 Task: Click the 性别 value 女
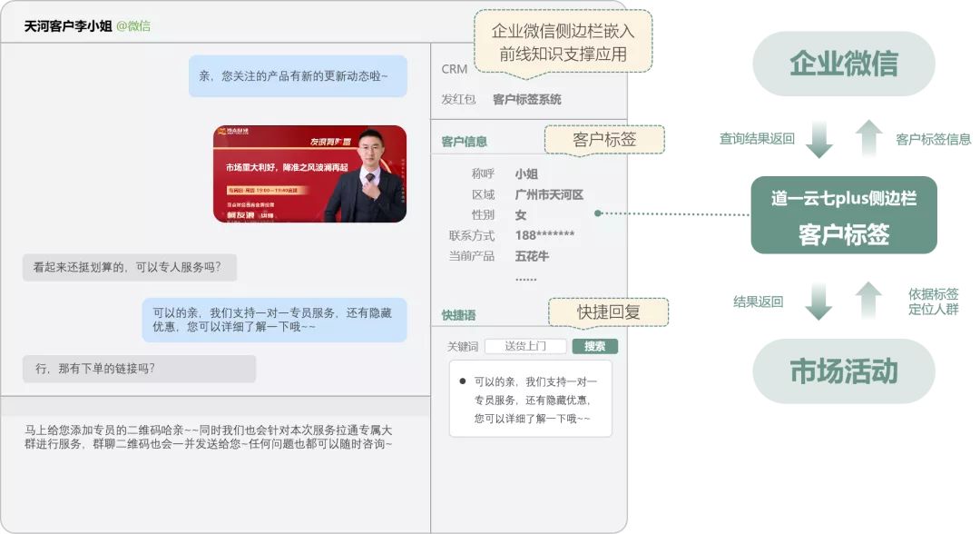[521, 215]
